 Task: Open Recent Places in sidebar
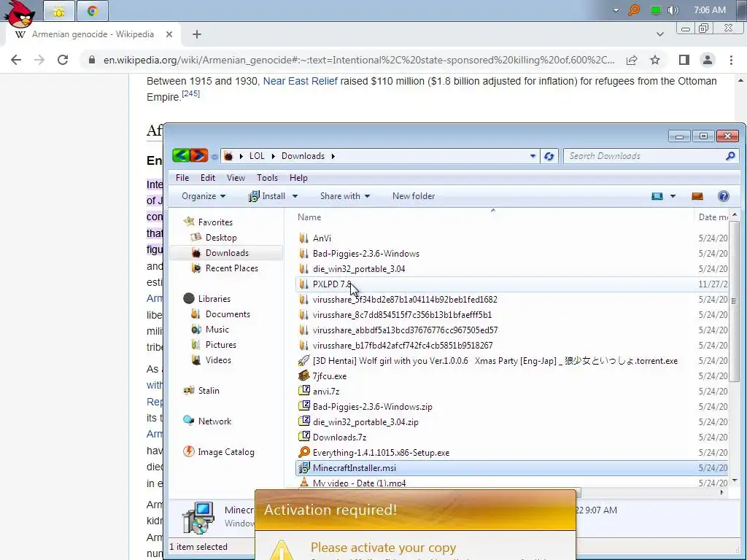coord(231,268)
